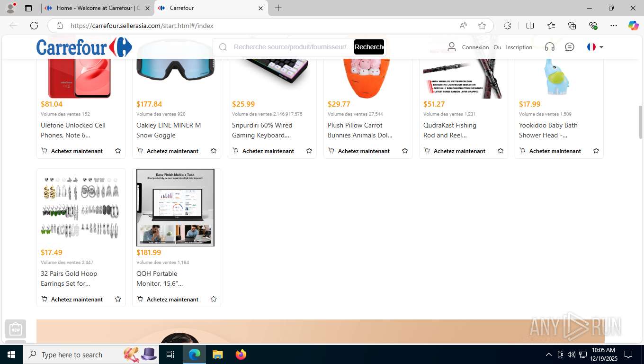644x364 pixels.
Task: Click the cart icon under Plush Pillow Carrot
Action: coord(331,151)
